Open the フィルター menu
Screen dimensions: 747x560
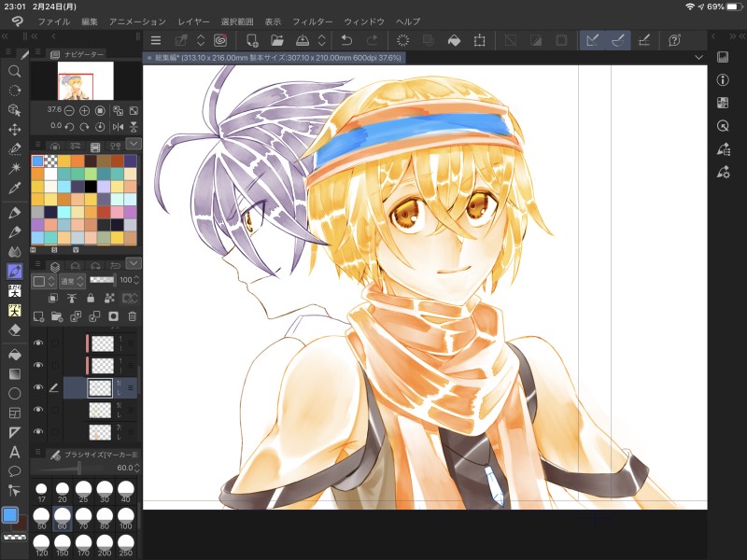click(313, 21)
